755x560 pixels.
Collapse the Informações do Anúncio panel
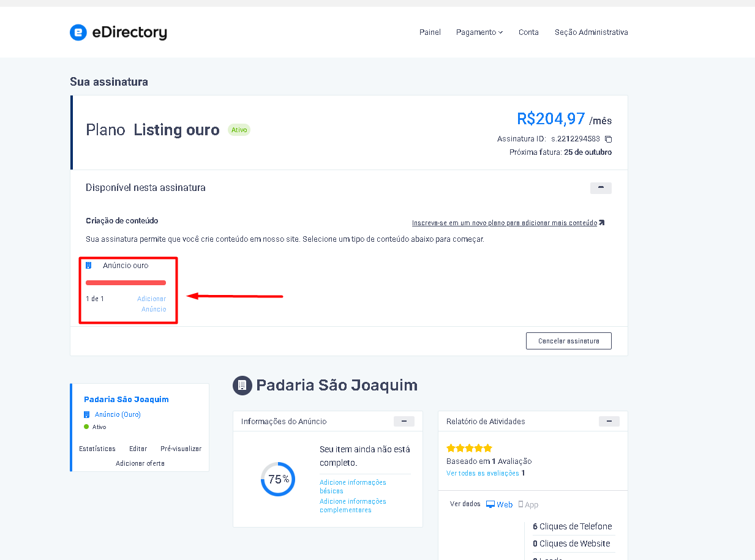point(404,421)
